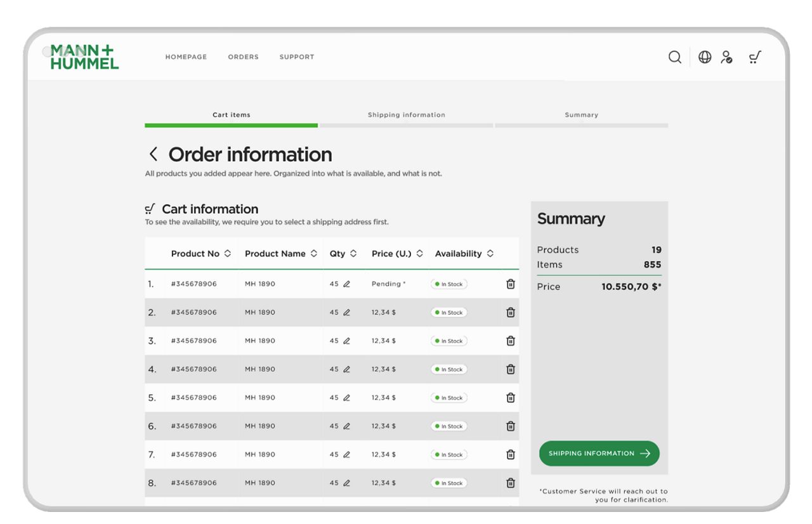Edit quantity pencil in row 3
The image size is (812, 524).
click(347, 341)
